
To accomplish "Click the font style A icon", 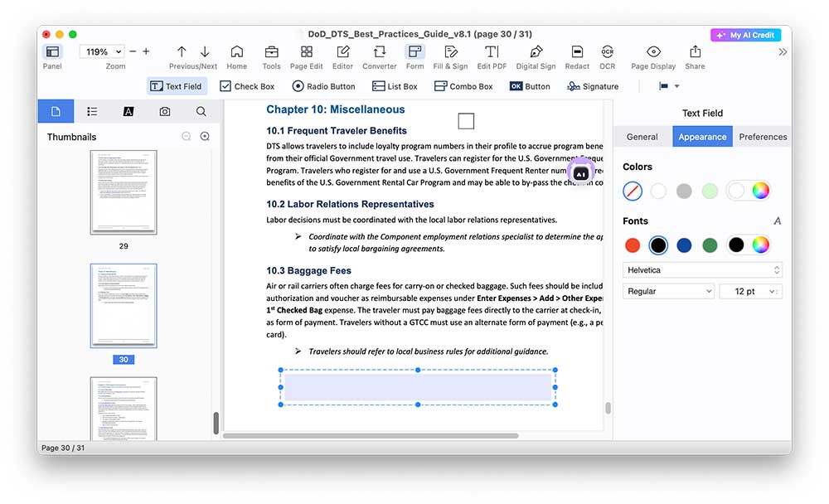I will coord(778,221).
